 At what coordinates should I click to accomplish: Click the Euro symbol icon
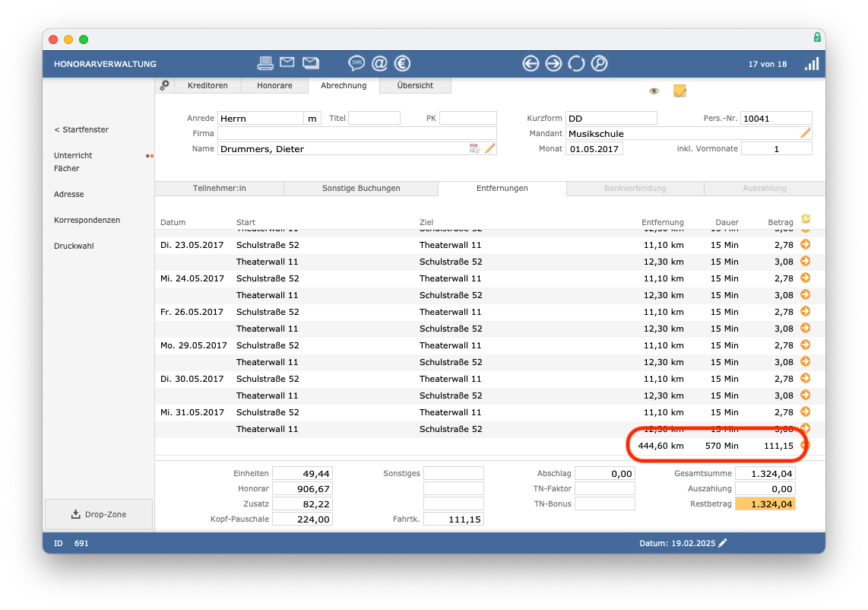click(402, 64)
